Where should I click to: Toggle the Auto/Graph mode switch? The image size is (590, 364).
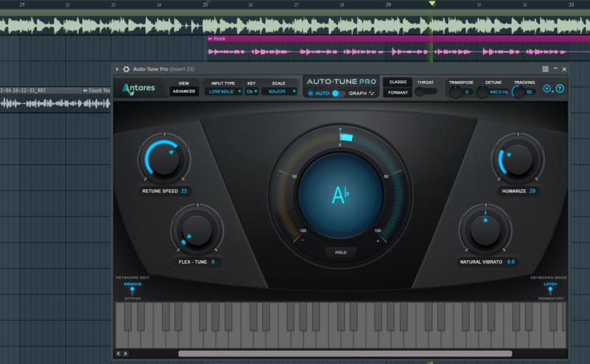coord(338,94)
